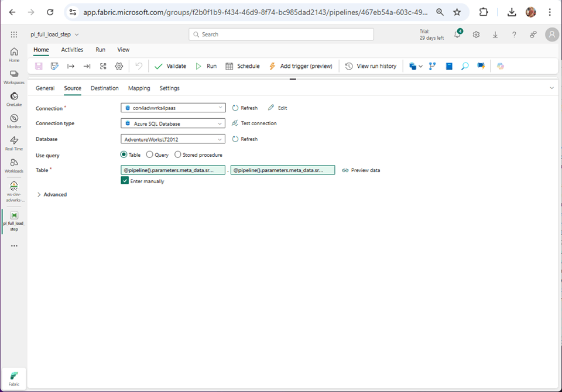Open the General tab

click(x=45, y=88)
